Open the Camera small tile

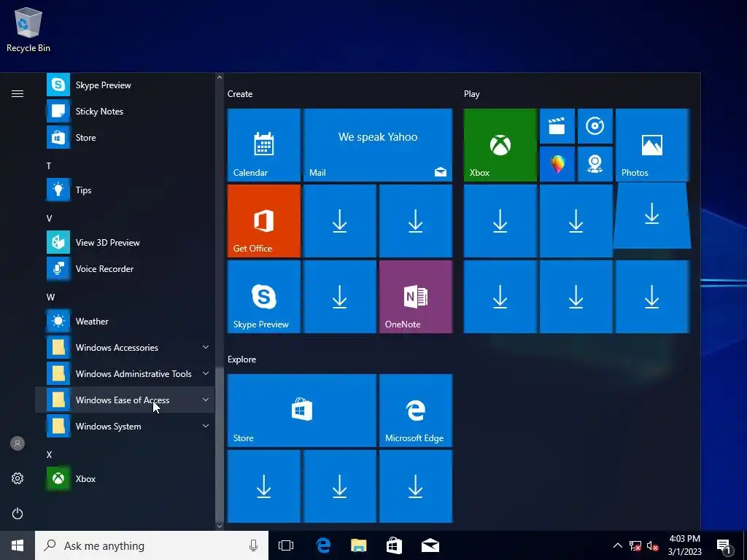tap(595, 164)
